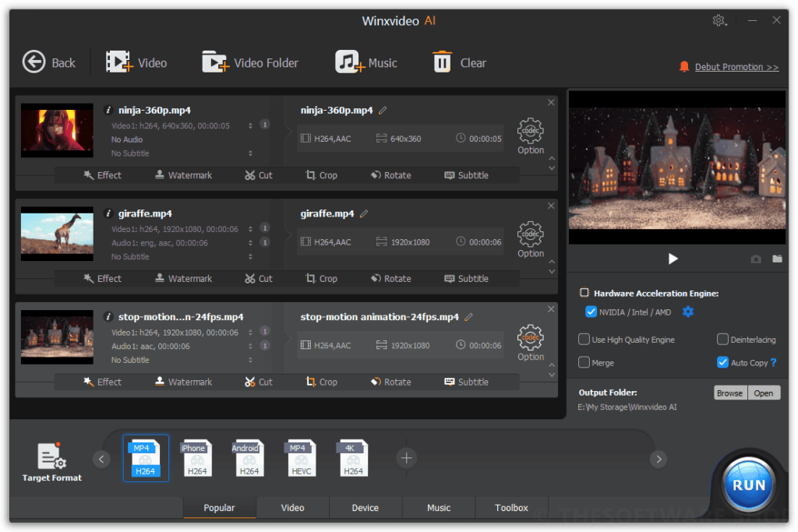
Task: Open codec Option for ninja-360p.mp4
Action: pos(530,136)
